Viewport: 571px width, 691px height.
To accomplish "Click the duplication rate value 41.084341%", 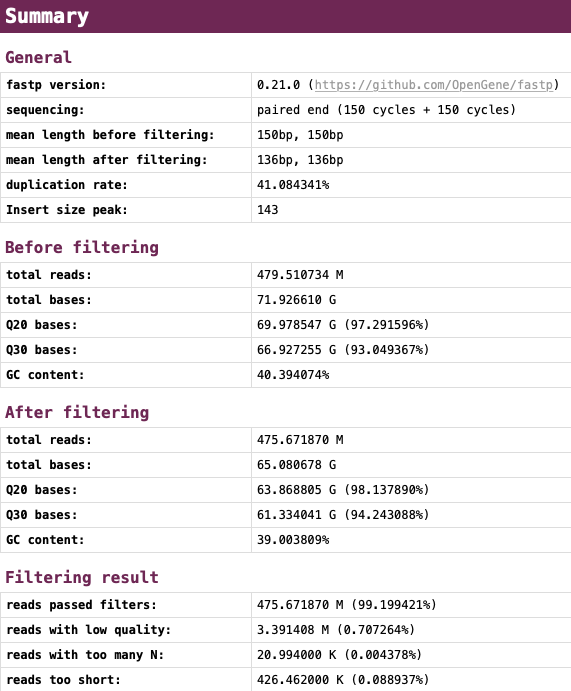I will pyautogui.click(x=293, y=185).
